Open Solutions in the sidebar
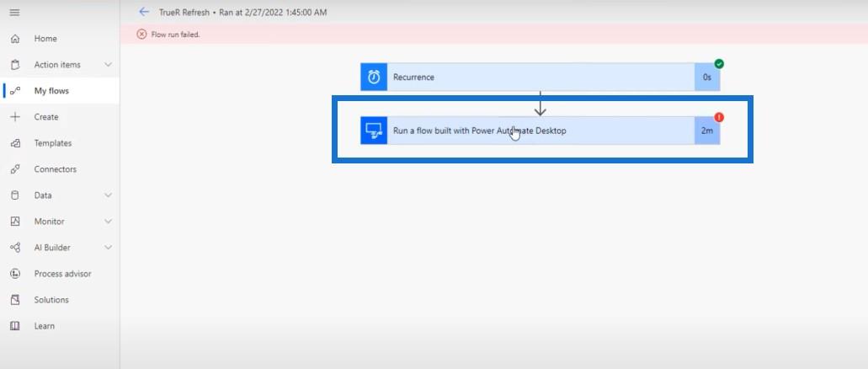The width and height of the screenshot is (868, 369). tap(60, 300)
